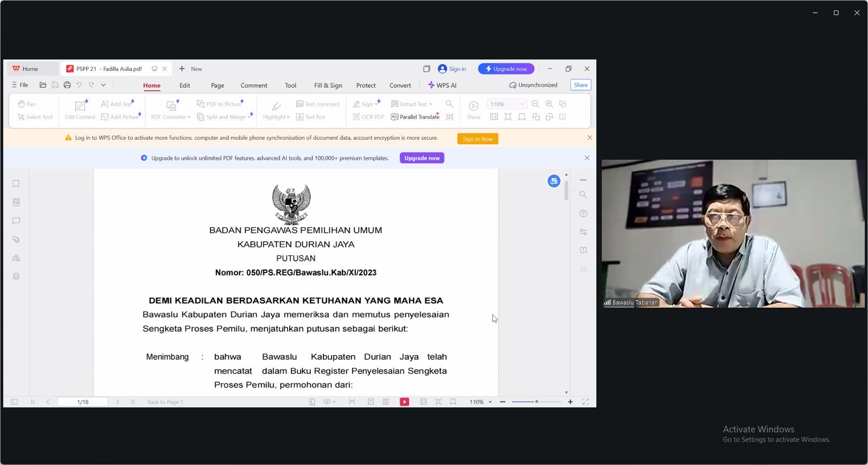The height and width of the screenshot is (465, 868).
Task: Open the comments panel in left sidebar
Action: (x=16, y=221)
